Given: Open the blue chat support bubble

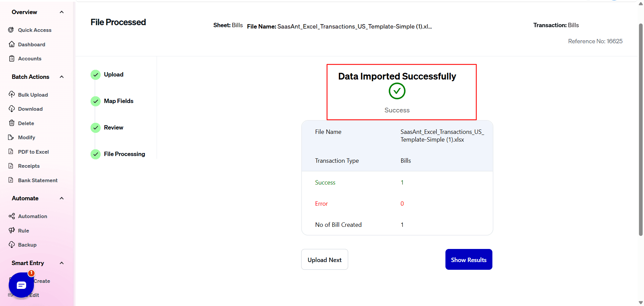Looking at the screenshot, I should 21,285.
